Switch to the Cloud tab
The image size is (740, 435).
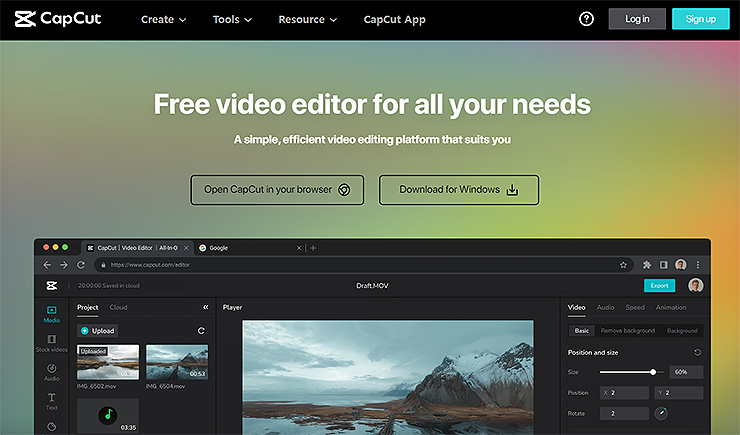(x=118, y=307)
